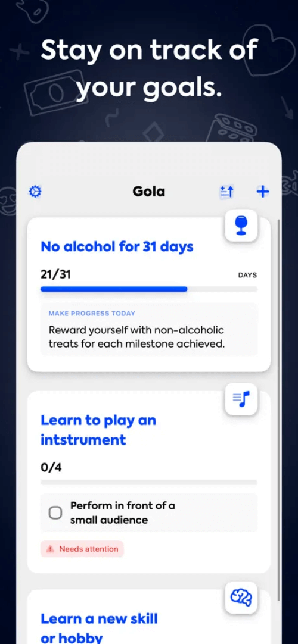Tap the sort goals icon

(226, 192)
